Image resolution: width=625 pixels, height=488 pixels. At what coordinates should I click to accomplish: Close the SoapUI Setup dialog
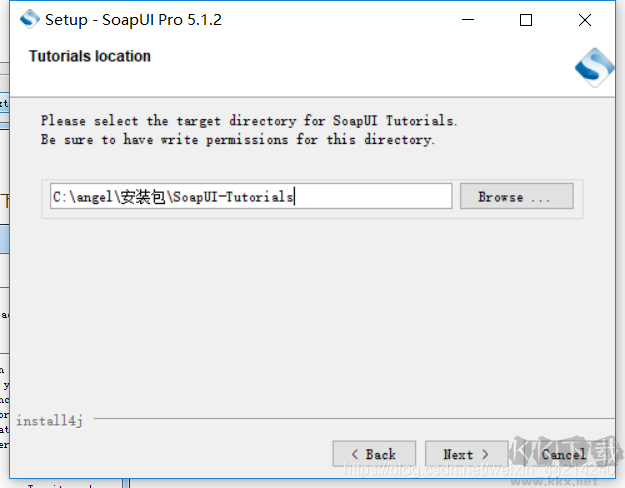pyautogui.click(x=585, y=20)
